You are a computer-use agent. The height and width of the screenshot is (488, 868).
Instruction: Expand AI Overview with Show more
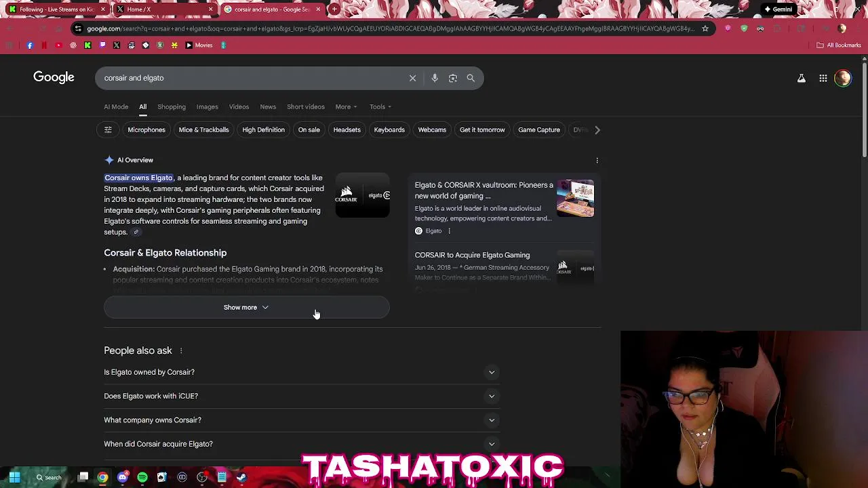(247, 308)
